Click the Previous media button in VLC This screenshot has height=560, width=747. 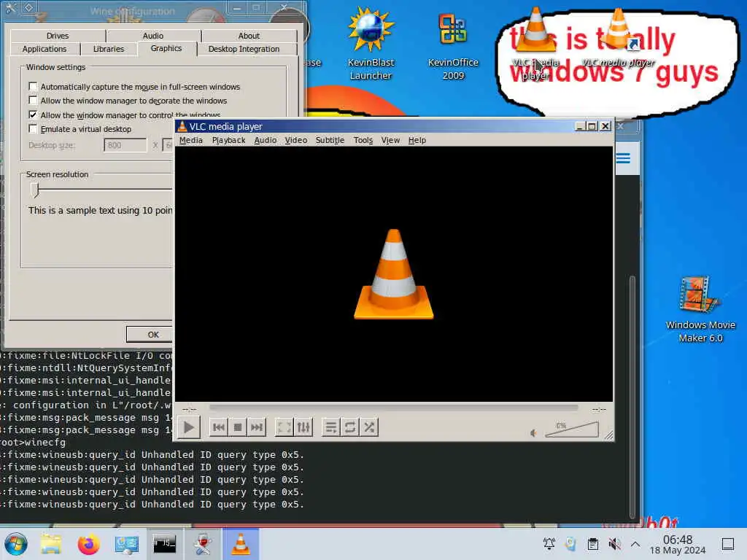click(219, 427)
